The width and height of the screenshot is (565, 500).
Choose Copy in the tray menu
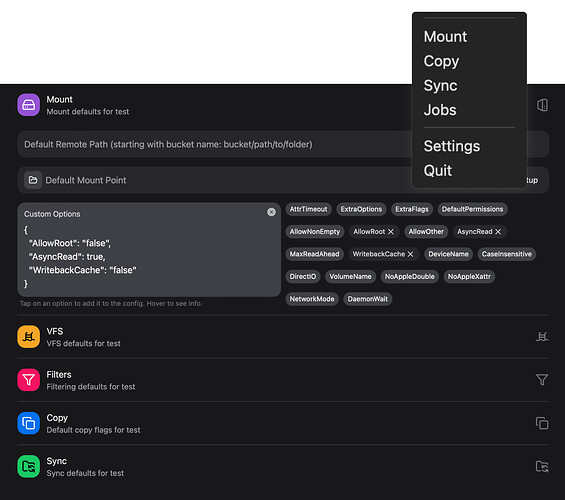click(x=441, y=61)
